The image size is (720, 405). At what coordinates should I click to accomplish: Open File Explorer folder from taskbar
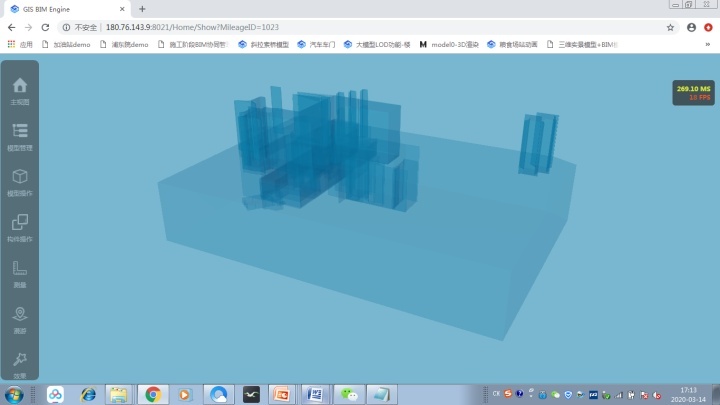(118, 394)
